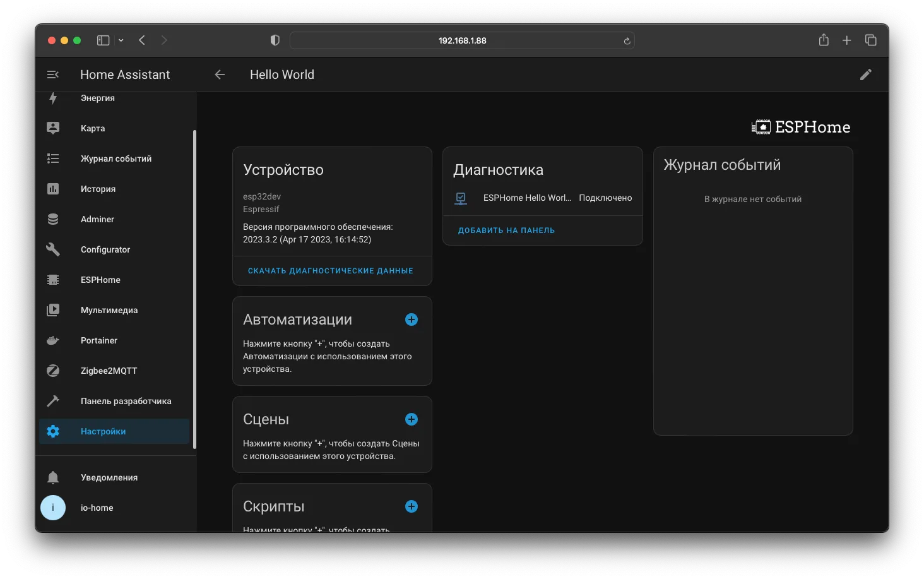The height and width of the screenshot is (579, 924).
Task: Edit device name with pencil icon
Action: [866, 75]
